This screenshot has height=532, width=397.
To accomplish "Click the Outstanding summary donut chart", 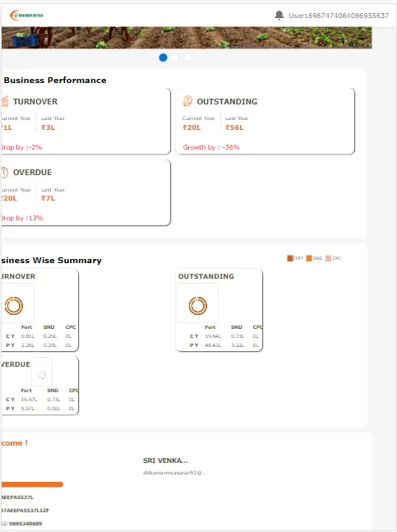I will (x=197, y=306).
